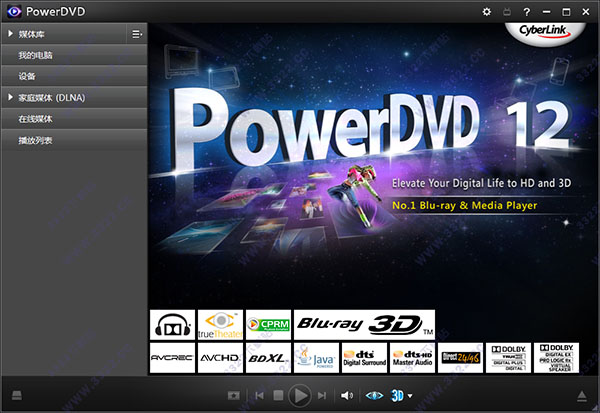Click the dts Digital Surround logo
The image size is (600, 413).
click(x=364, y=357)
